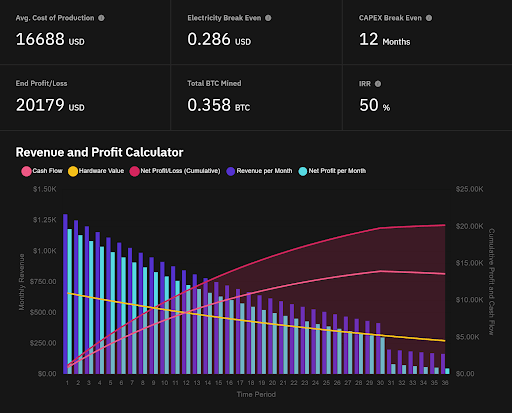Viewport: 512px width, 413px height.
Task: Select the month 36 cyan profit bar
Action: (447, 371)
